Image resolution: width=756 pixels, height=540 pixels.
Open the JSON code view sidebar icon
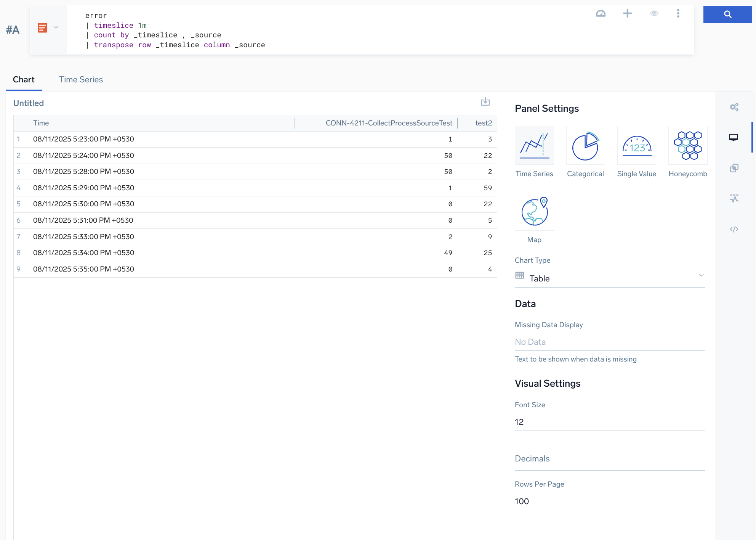(x=734, y=229)
